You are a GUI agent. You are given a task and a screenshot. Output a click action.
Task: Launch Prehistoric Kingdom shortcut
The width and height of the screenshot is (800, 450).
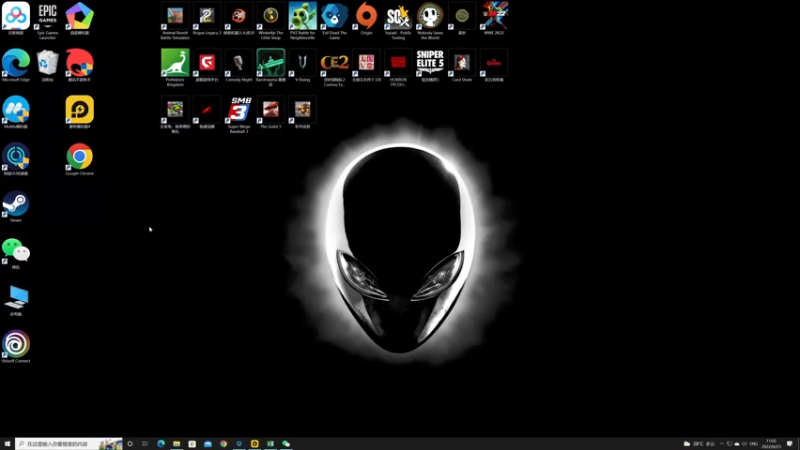[175, 67]
